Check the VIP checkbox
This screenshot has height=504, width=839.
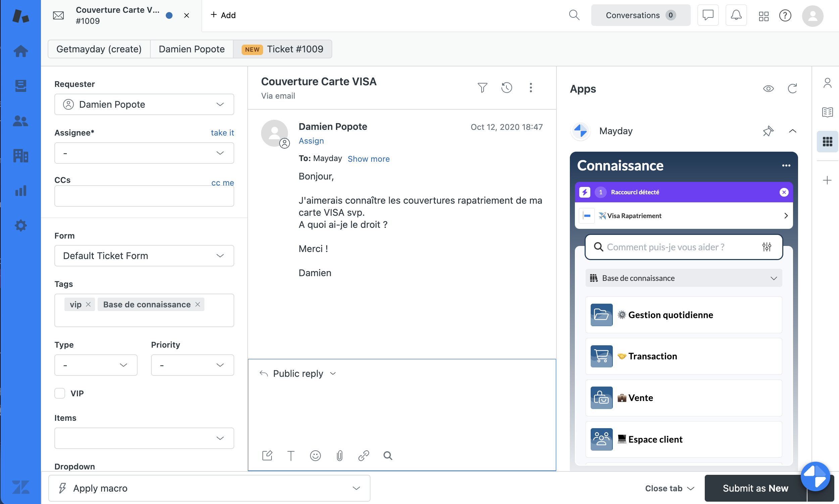pos(60,393)
